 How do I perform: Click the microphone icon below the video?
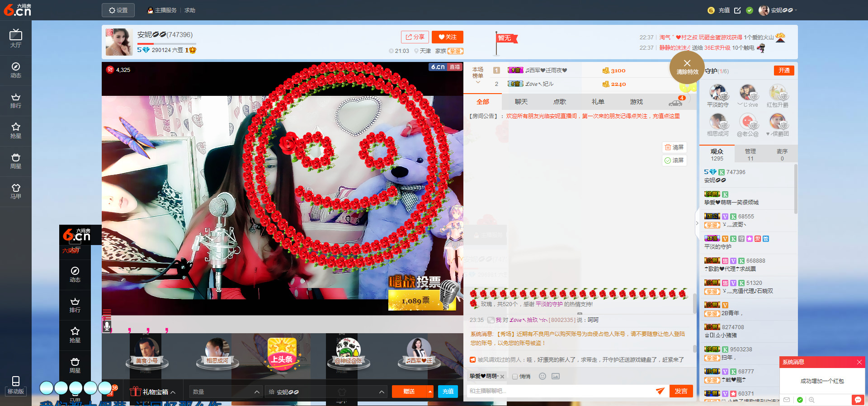(x=107, y=326)
